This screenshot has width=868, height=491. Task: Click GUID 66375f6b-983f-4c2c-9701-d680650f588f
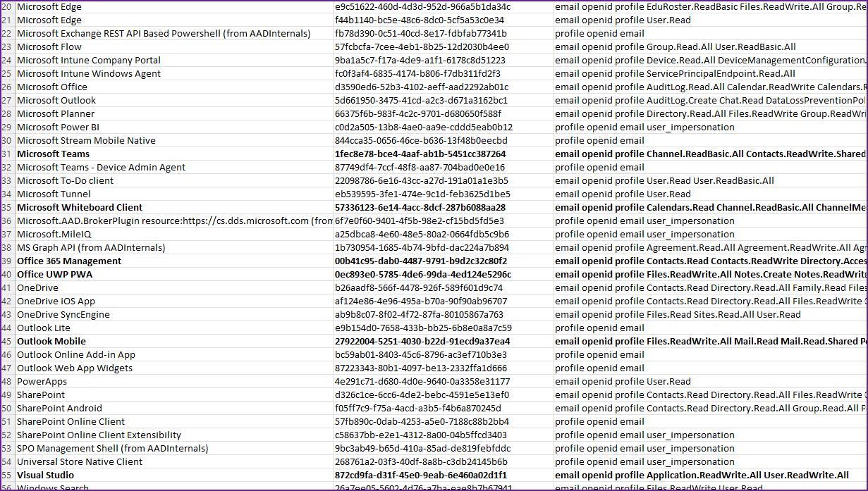click(x=443, y=114)
